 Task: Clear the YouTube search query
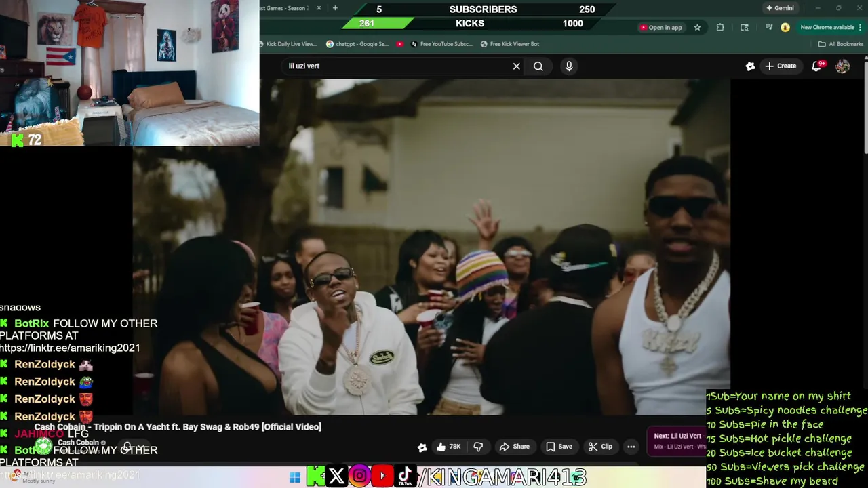tap(517, 66)
